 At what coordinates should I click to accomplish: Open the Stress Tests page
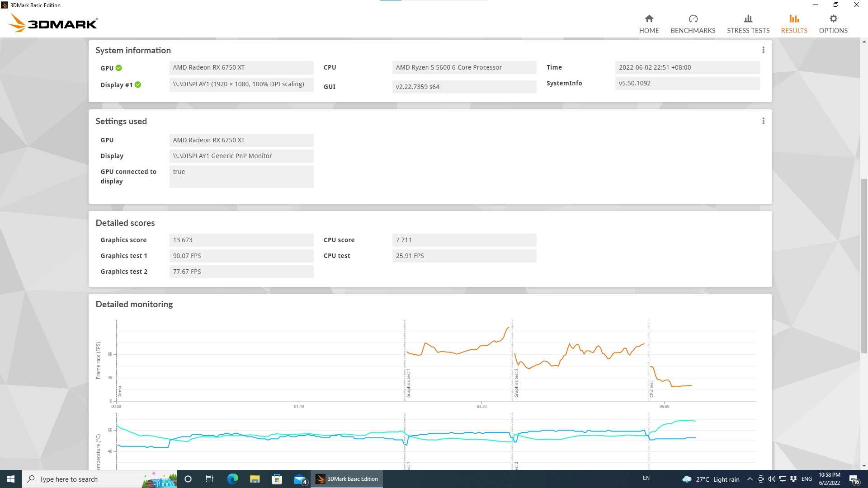[748, 24]
